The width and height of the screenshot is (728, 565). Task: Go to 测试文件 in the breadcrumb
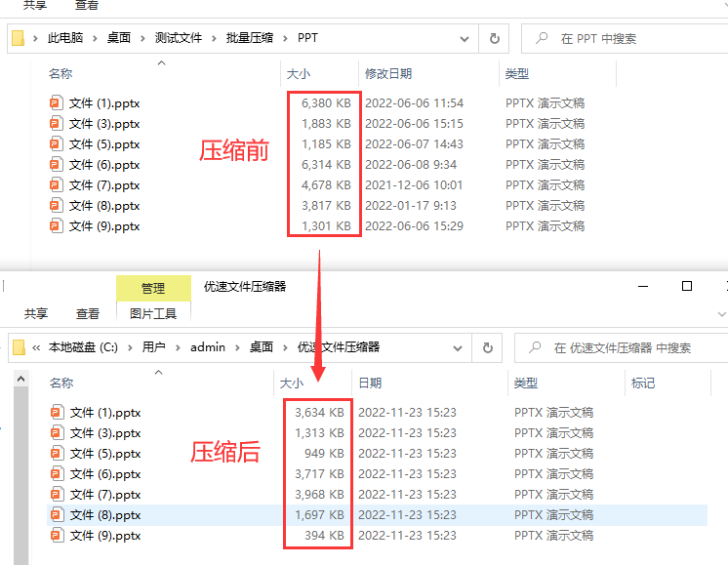(179, 38)
